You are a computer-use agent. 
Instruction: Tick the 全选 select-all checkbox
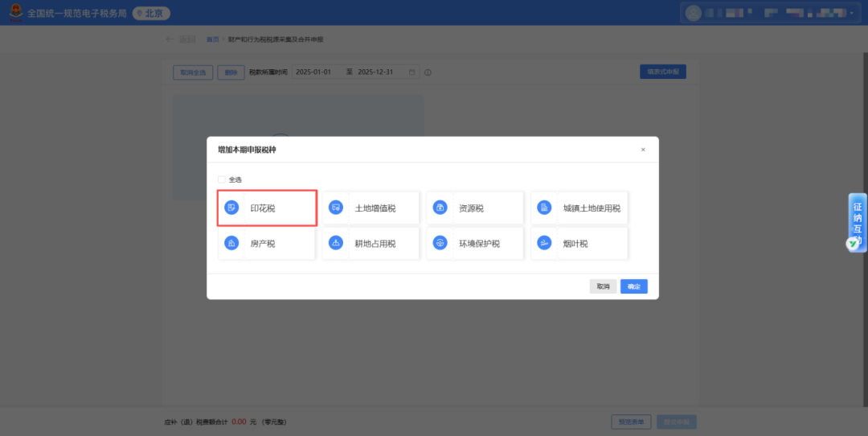[222, 179]
